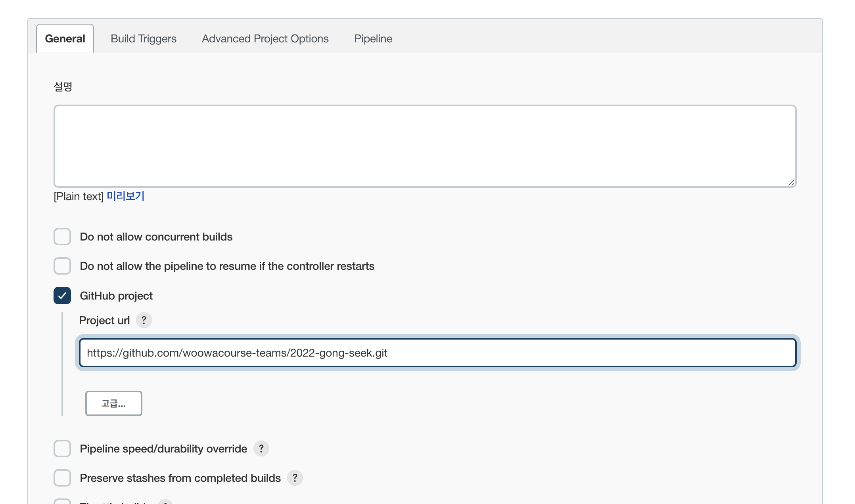Switch to the Build Triggers tab
The width and height of the screenshot is (855, 504).
coord(143,39)
